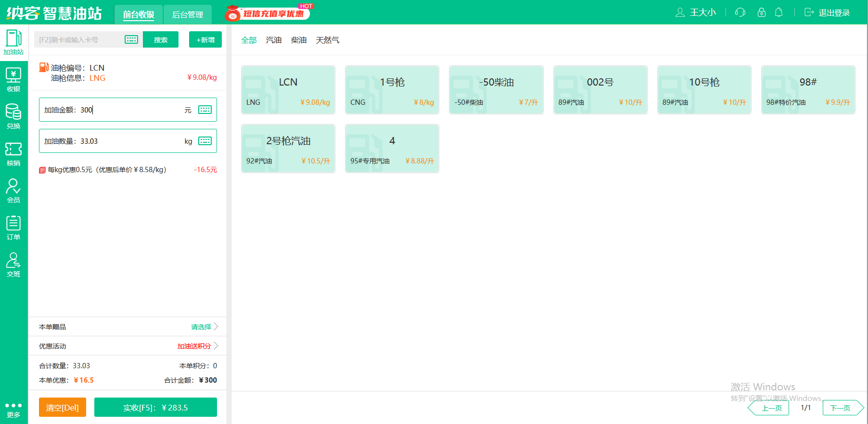The image size is (868, 424).
Task: Expand 优惠活动 加油送积分 options
Action: click(x=198, y=346)
